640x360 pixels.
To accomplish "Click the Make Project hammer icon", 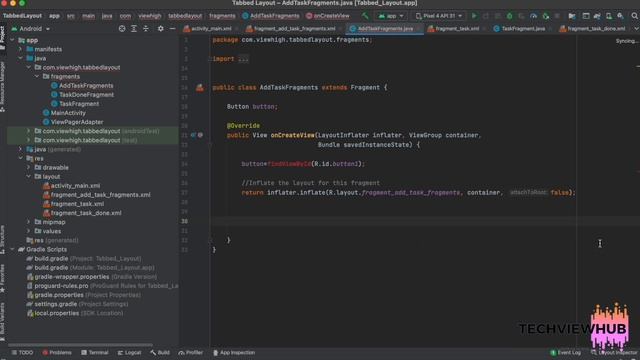I will point(365,16).
